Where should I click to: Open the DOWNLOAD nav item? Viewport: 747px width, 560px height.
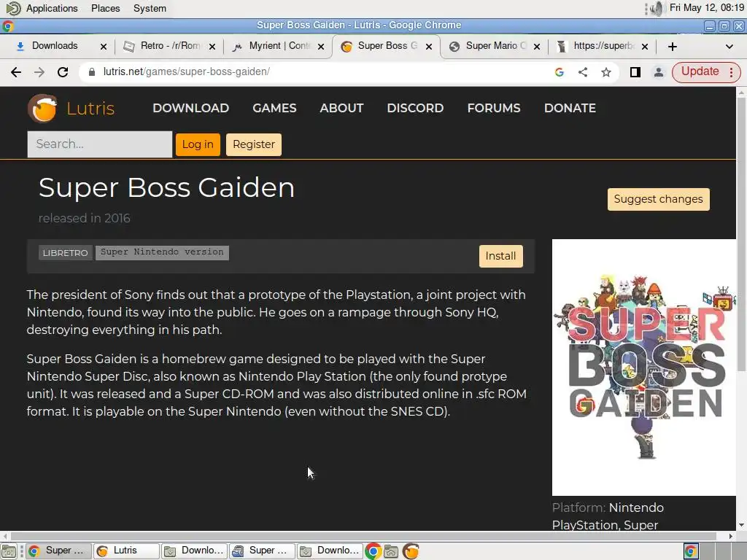tap(190, 108)
